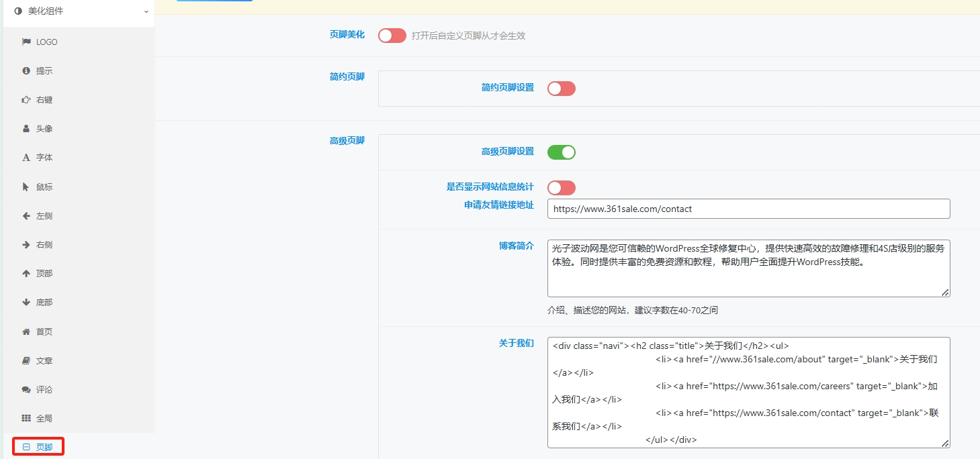980x459 pixels.
Task: Enable the 页脚美化 toggle
Action: click(392, 36)
